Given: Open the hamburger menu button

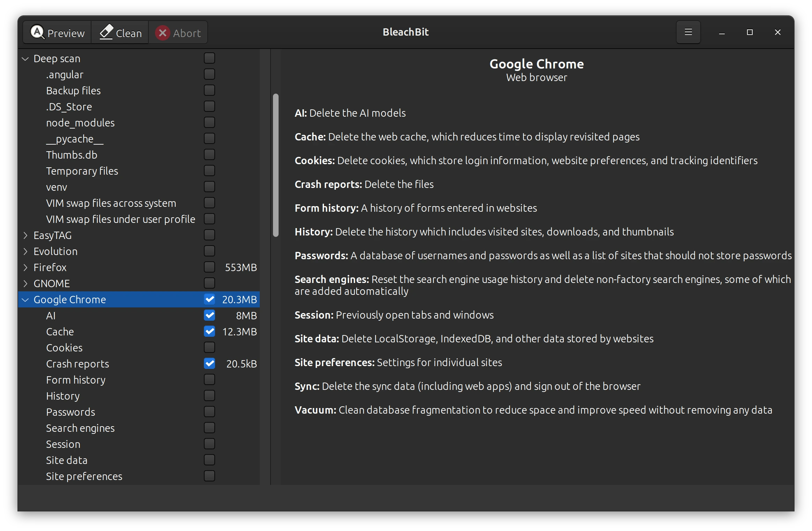Looking at the screenshot, I should click(688, 32).
